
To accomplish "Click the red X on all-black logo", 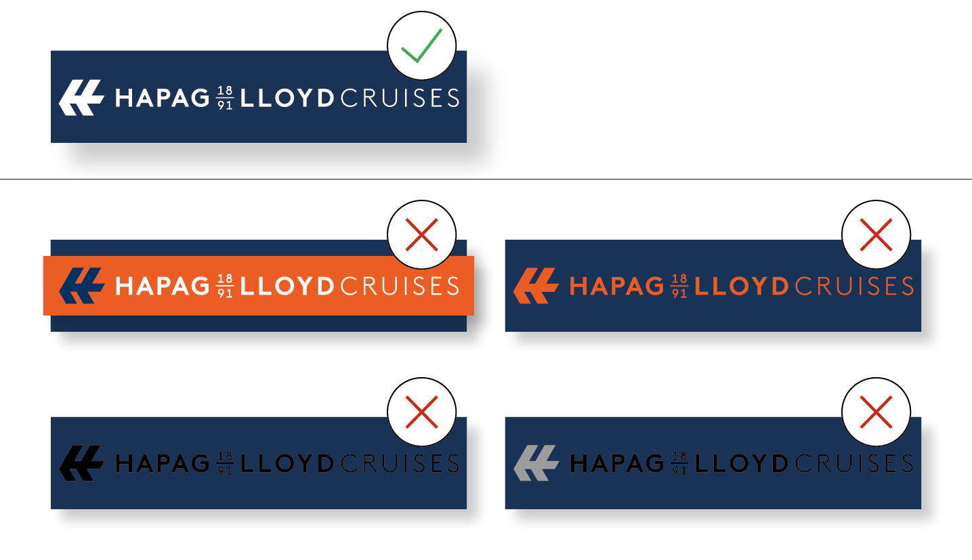I will tap(422, 412).
